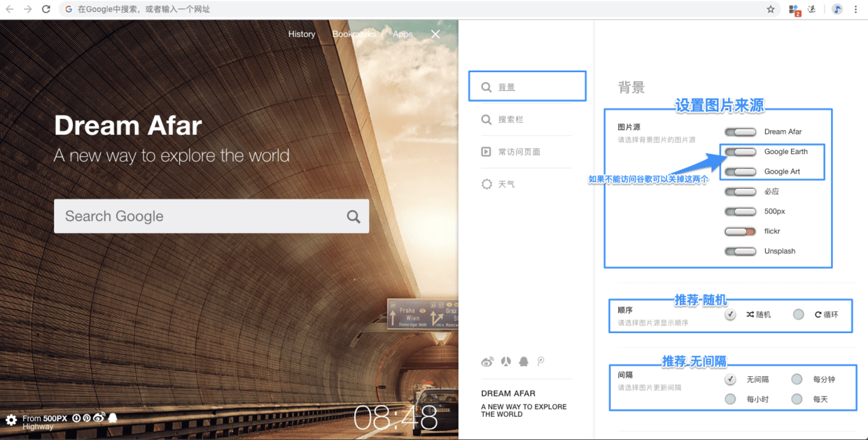Select the 无间隔 interval option
Viewport: 868px width, 440px height.
(730, 379)
